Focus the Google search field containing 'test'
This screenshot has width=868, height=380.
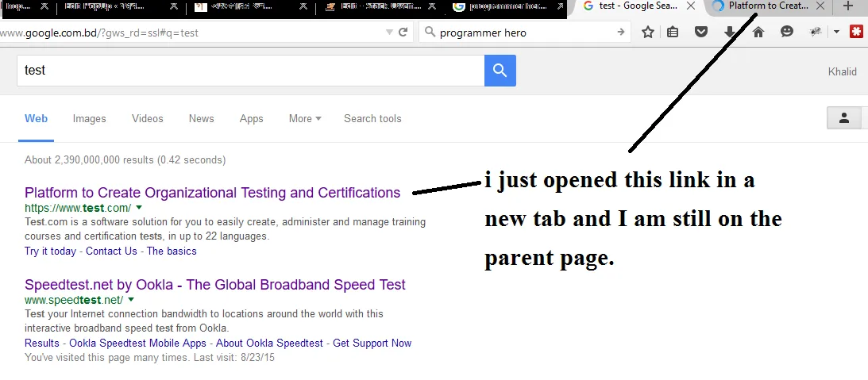[251, 71]
